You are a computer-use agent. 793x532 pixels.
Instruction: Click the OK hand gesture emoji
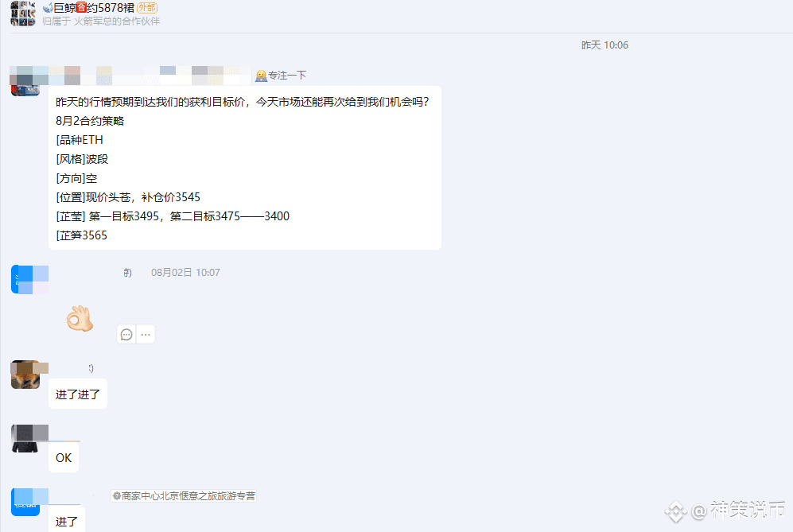(x=80, y=318)
